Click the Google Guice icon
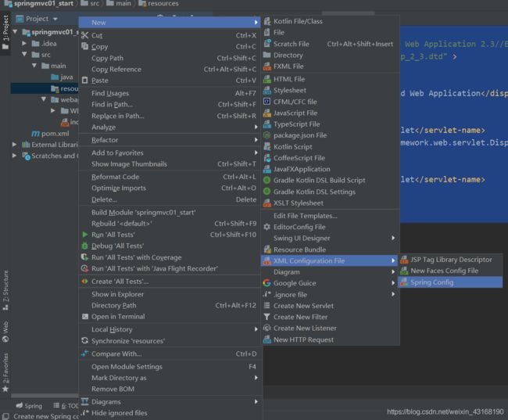Image resolution: width=508 pixels, height=420 pixels. click(x=267, y=283)
